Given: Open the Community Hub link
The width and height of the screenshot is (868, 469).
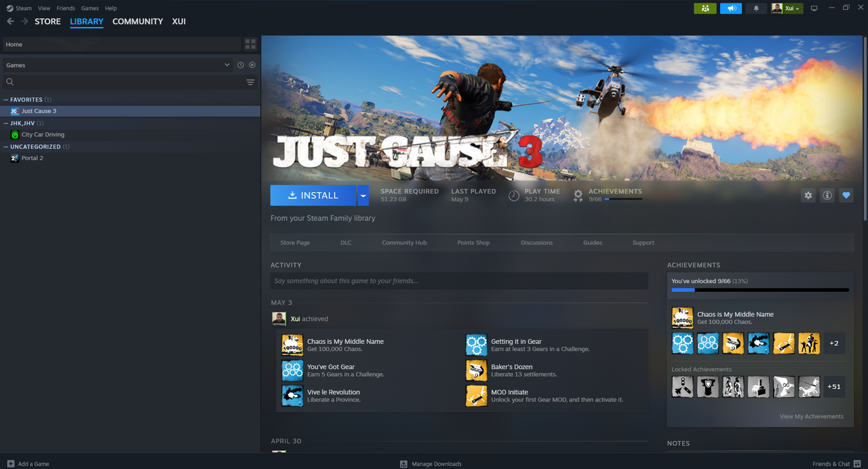Looking at the screenshot, I should coord(404,243).
